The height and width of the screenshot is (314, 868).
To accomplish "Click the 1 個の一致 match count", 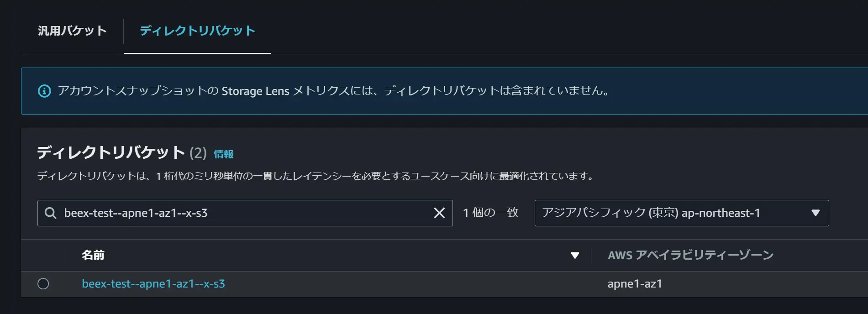I will coord(491,213).
